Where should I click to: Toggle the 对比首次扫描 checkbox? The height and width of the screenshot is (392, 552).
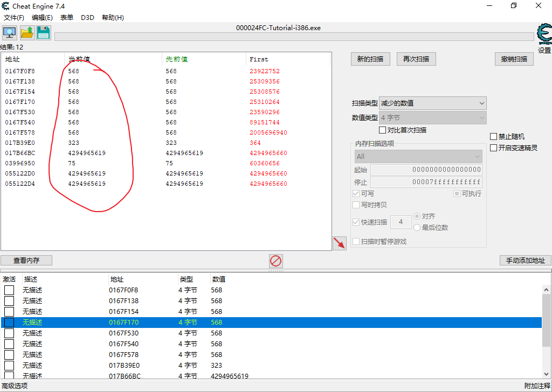pos(383,130)
